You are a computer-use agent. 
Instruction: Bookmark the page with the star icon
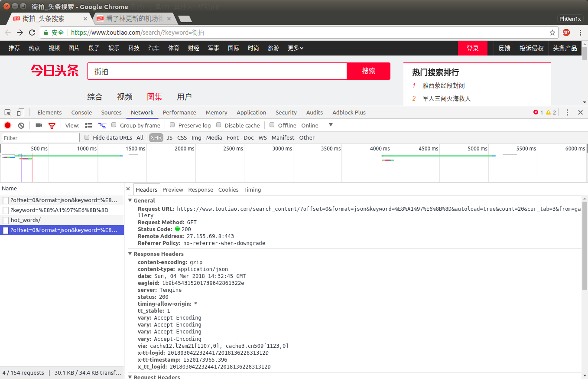point(552,33)
